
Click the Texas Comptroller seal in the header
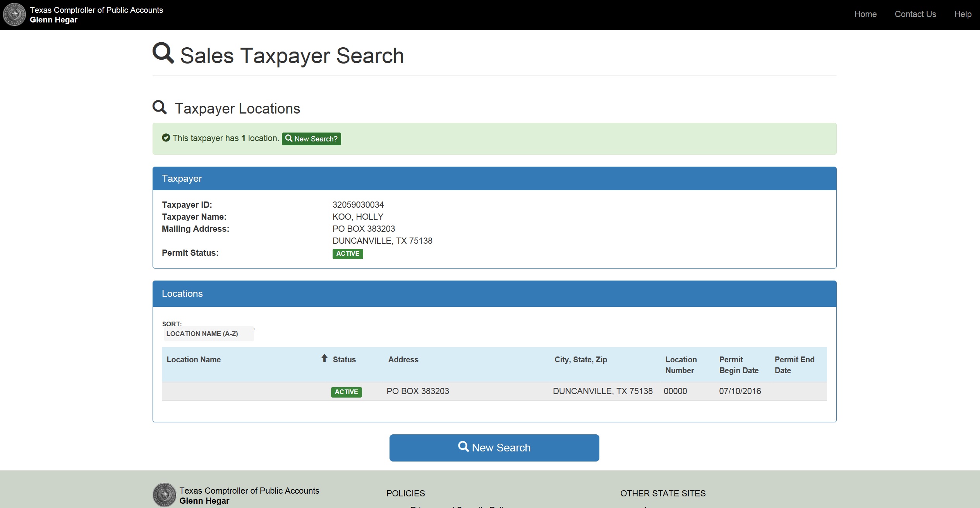14,15
